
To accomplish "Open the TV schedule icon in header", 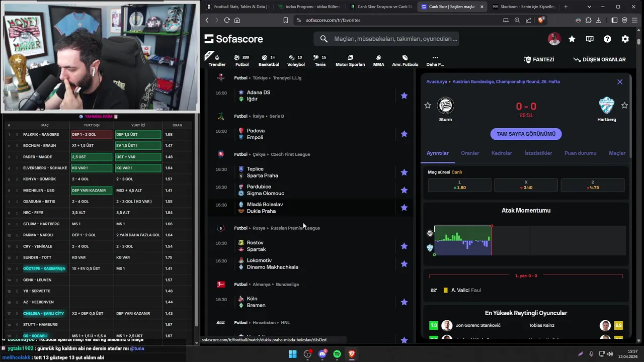I will click(x=590, y=39).
